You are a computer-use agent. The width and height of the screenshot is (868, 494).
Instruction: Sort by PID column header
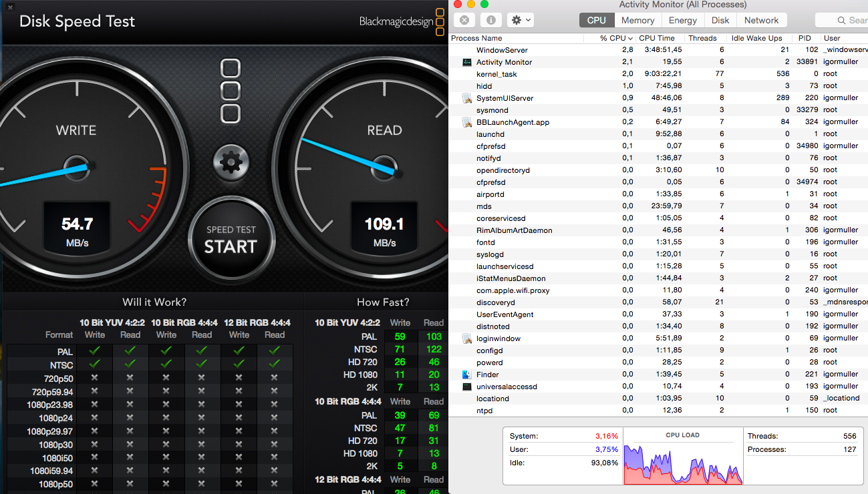(807, 38)
